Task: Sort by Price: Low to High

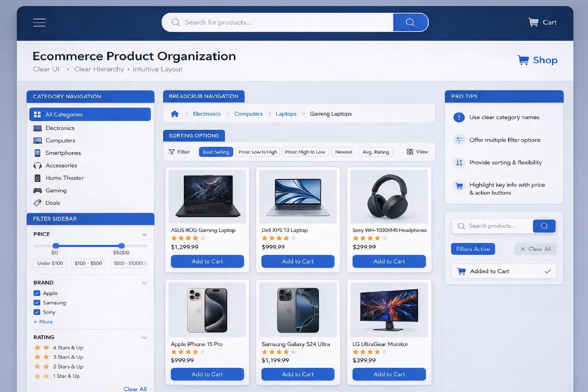Action: [258, 152]
